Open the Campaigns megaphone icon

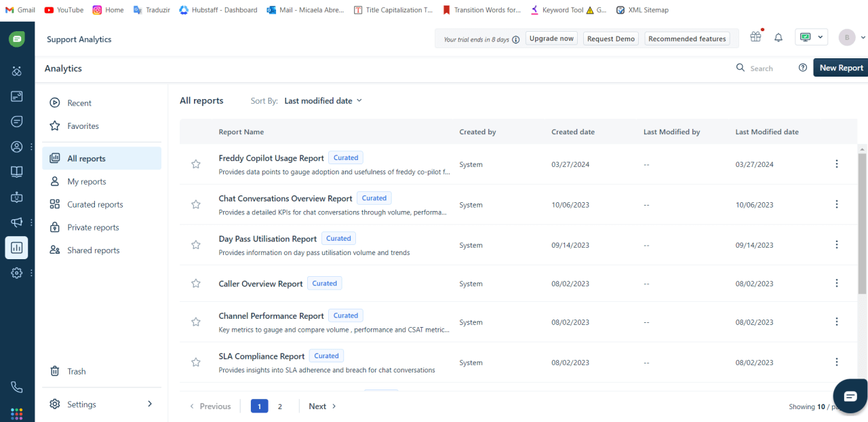[x=16, y=222]
